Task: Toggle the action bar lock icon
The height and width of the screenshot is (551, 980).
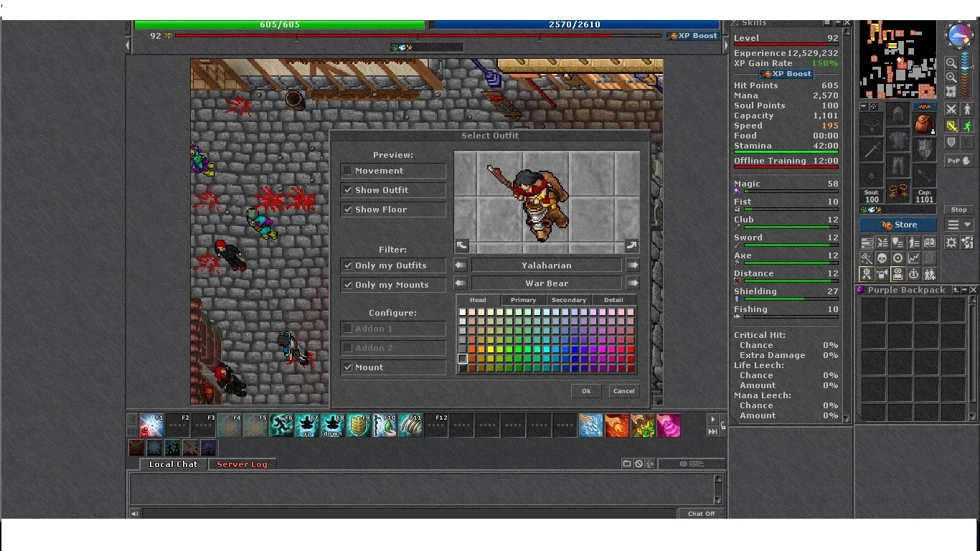Action: tap(722, 425)
